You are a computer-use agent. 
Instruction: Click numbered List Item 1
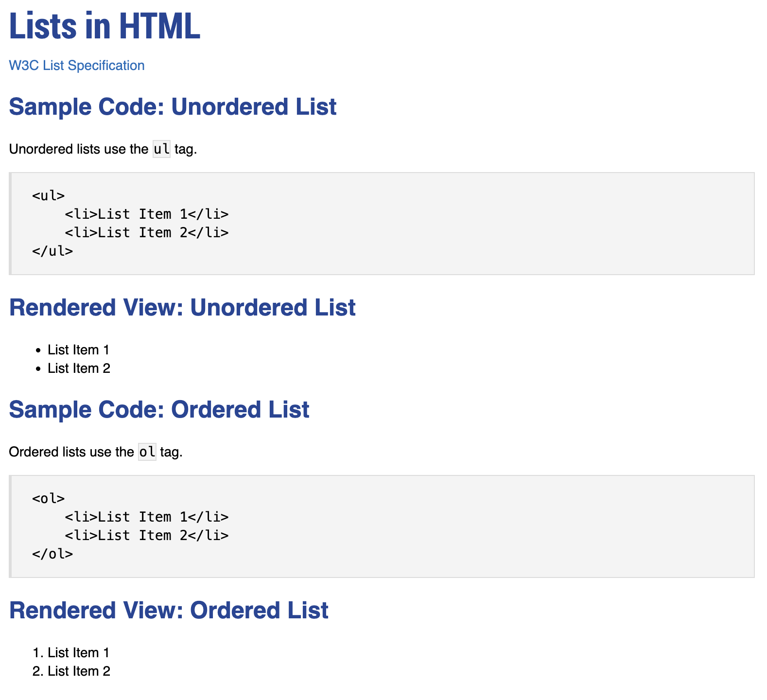(78, 653)
